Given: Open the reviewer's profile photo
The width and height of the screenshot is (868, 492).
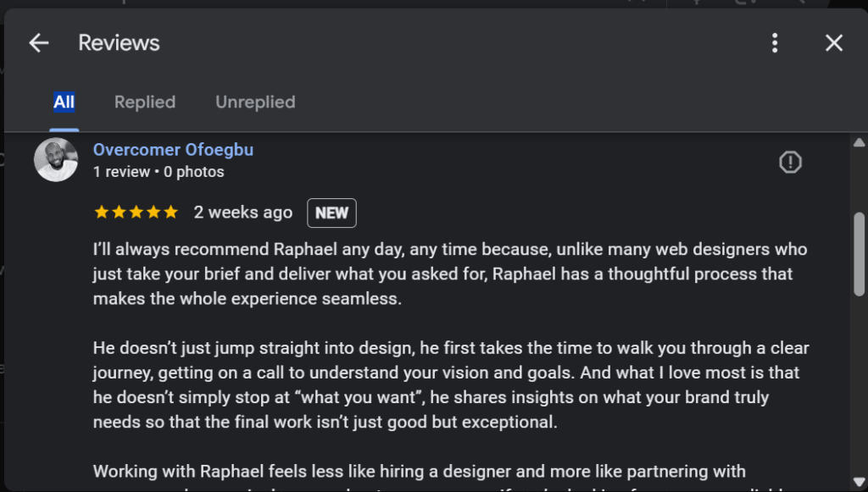Looking at the screenshot, I should (x=56, y=159).
